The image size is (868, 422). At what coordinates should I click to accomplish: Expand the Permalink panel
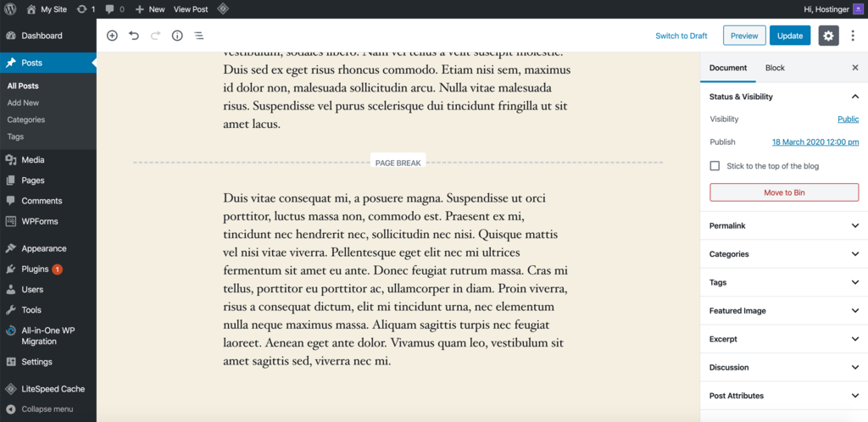pos(784,225)
